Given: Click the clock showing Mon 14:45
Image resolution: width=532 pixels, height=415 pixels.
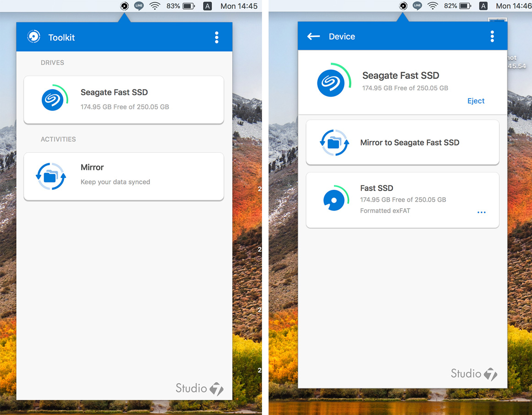Looking at the screenshot, I should 239,6.
